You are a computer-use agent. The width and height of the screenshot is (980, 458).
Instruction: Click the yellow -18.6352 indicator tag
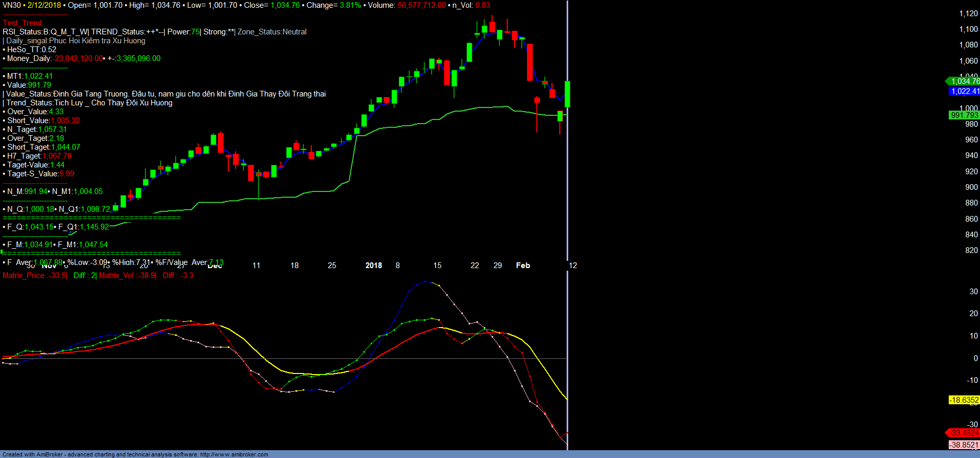tap(964, 400)
